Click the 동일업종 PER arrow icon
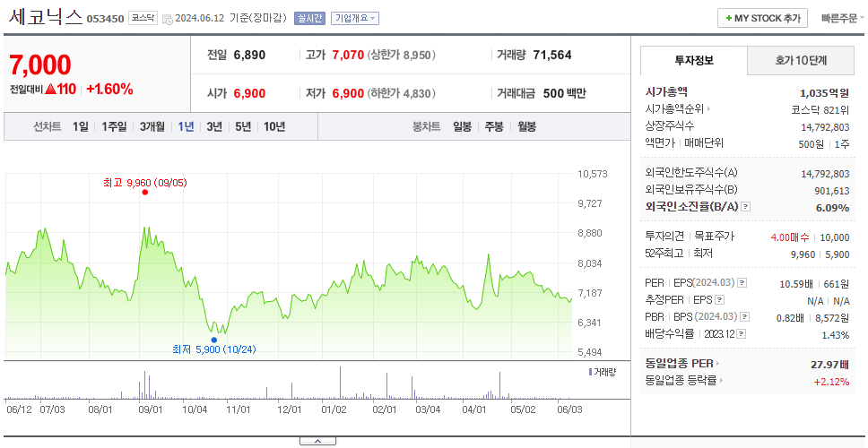The width and height of the screenshot is (868, 448). click(718, 364)
